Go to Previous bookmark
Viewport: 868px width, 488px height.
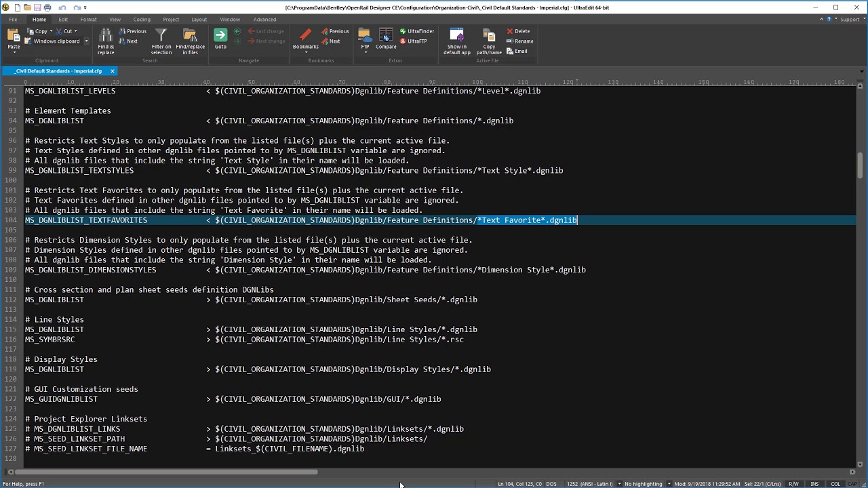click(x=335, y=31)
